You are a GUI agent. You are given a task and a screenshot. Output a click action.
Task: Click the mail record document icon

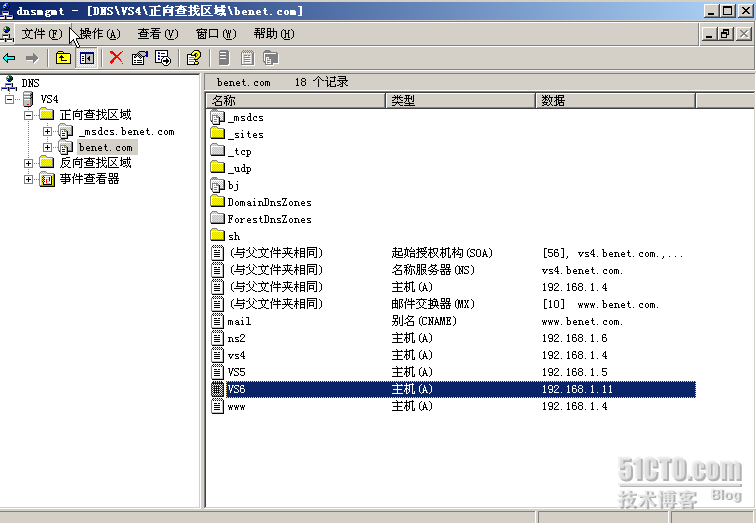[x=217, y=321]
